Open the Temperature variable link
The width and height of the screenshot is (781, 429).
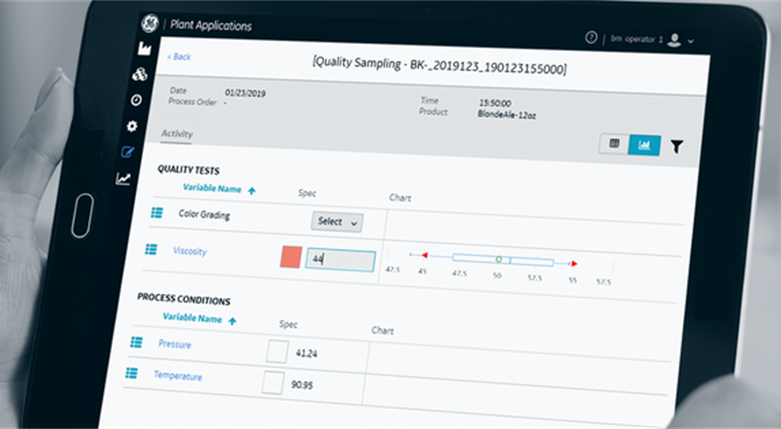178,376
